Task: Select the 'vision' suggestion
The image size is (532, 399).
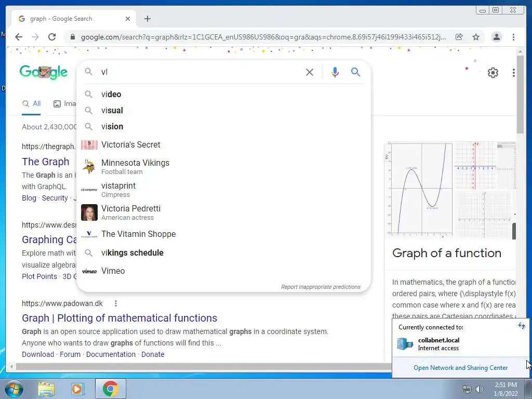Action: click(x=223, y=127)
